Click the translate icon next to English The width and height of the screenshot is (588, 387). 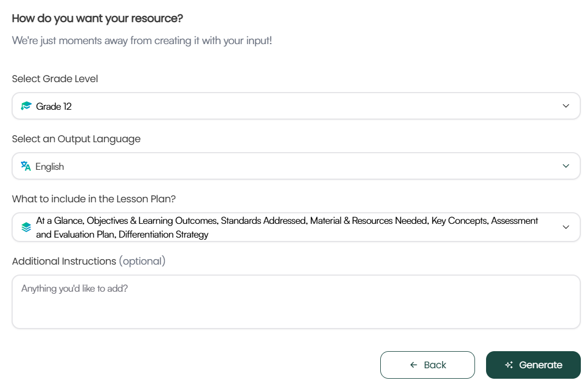click(26, 166)
